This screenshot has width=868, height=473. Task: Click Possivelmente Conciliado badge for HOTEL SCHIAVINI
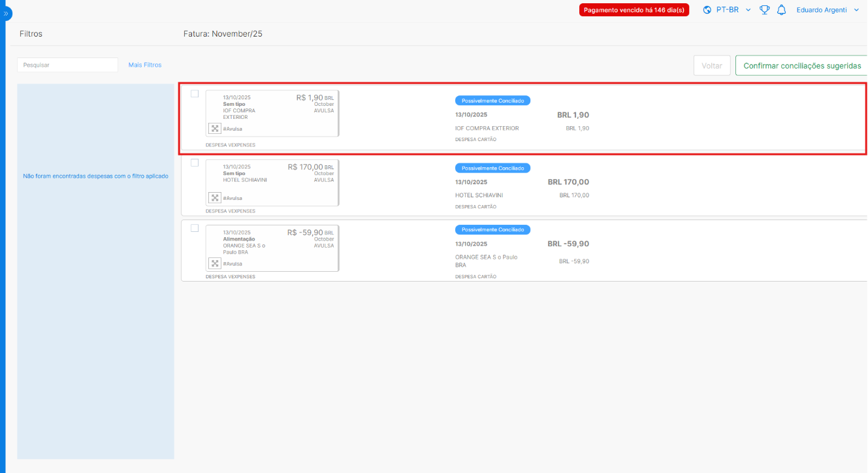[492, 168]
